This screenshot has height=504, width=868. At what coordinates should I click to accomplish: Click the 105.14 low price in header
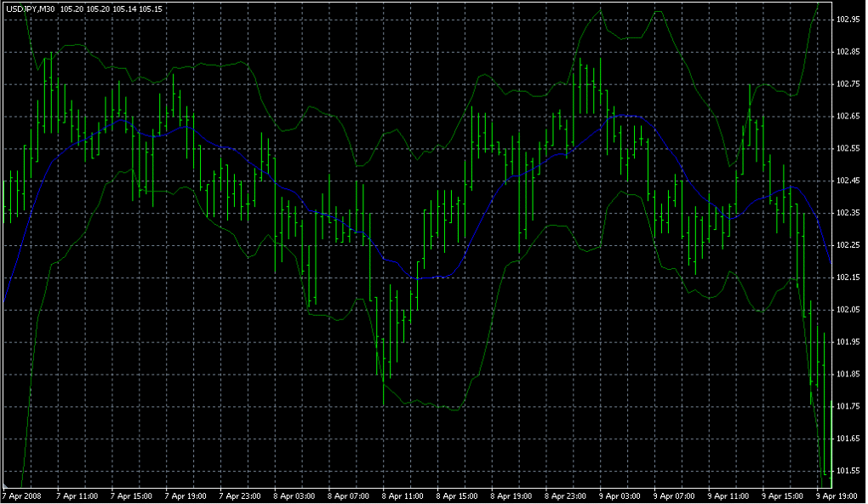coord(125,9)
